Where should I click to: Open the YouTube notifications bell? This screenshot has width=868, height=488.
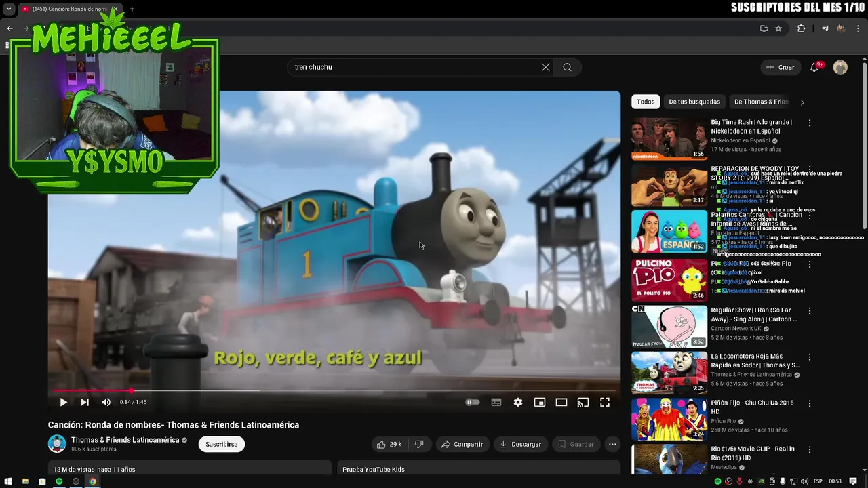coord(815,67)
